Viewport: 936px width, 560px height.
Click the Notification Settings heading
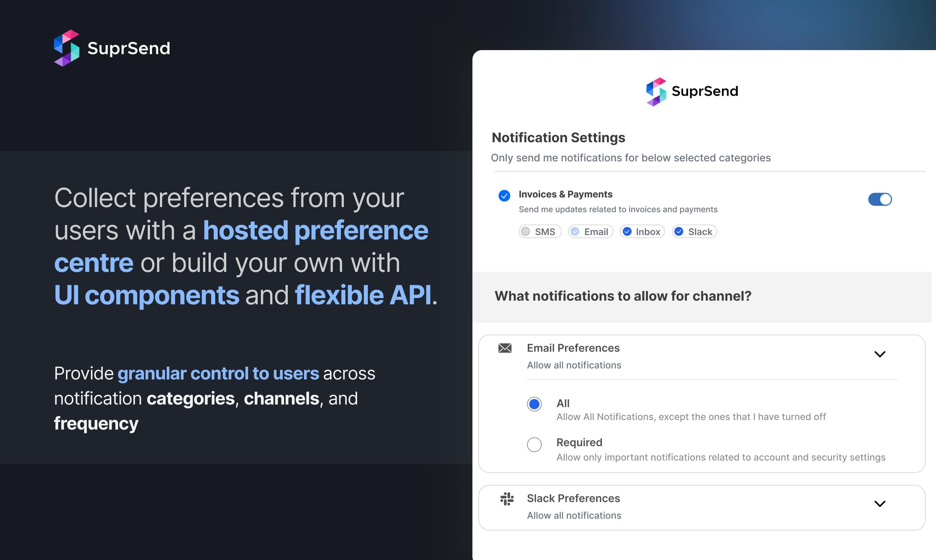pyautogui.click(x=558, y=138)
